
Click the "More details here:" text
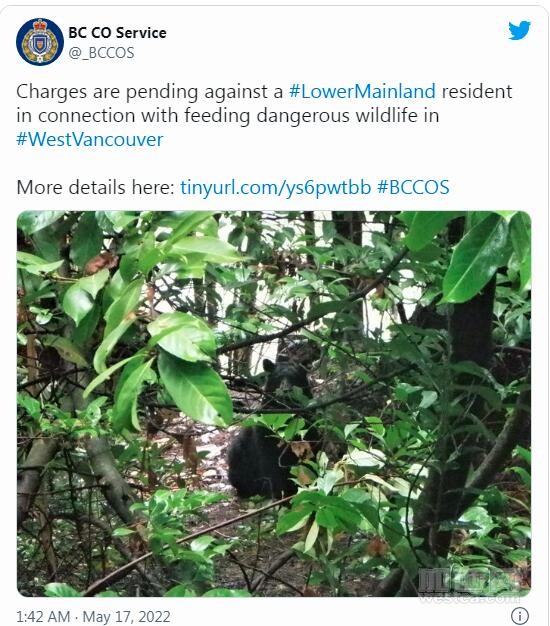96,187
